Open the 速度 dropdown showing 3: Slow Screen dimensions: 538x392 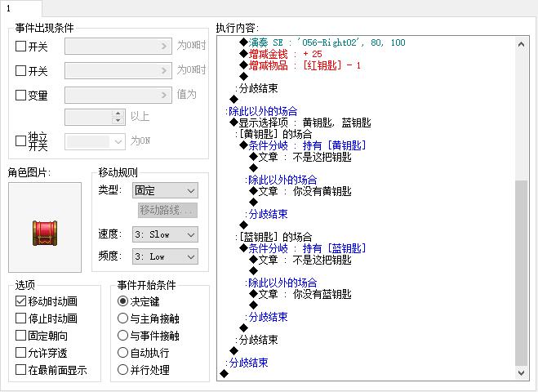165,234
